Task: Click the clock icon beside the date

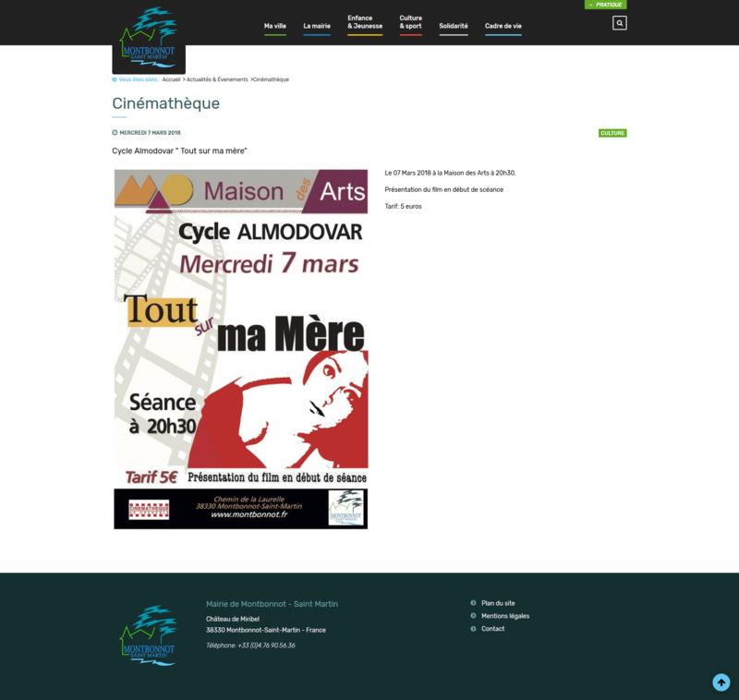Action: 115,132
